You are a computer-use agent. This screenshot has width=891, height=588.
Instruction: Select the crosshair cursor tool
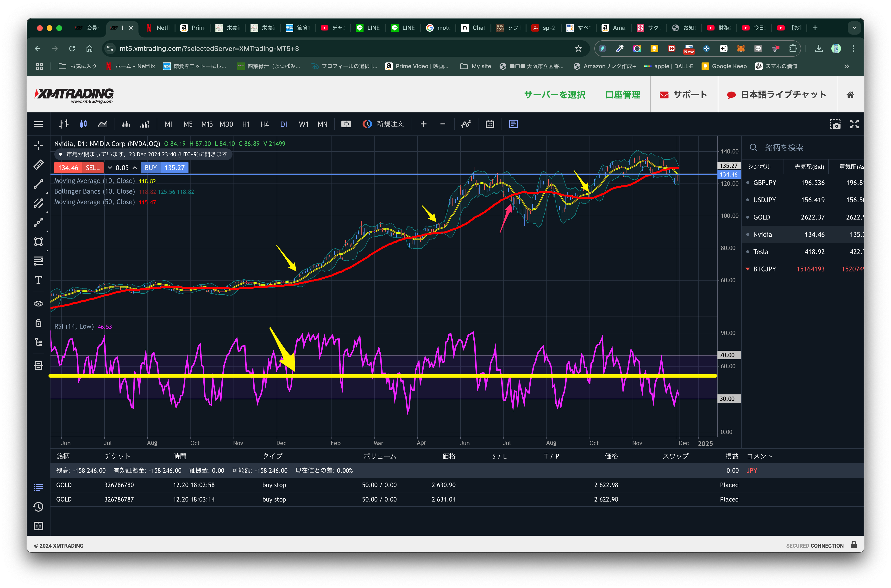[38, 146]
